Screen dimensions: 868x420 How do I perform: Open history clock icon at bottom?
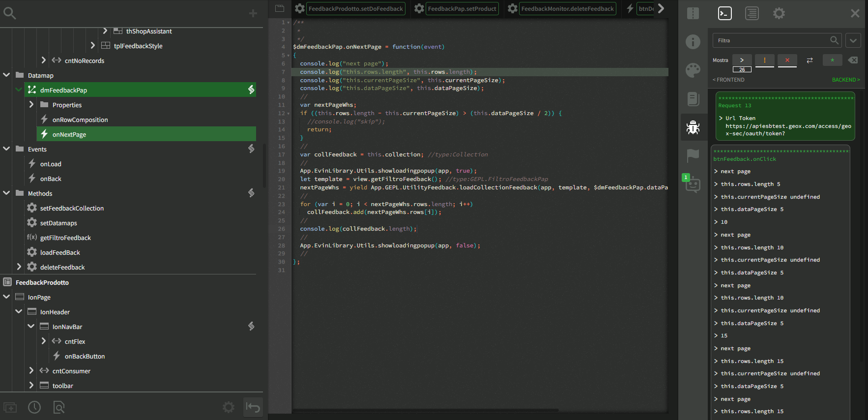click(x=34, y=407)
